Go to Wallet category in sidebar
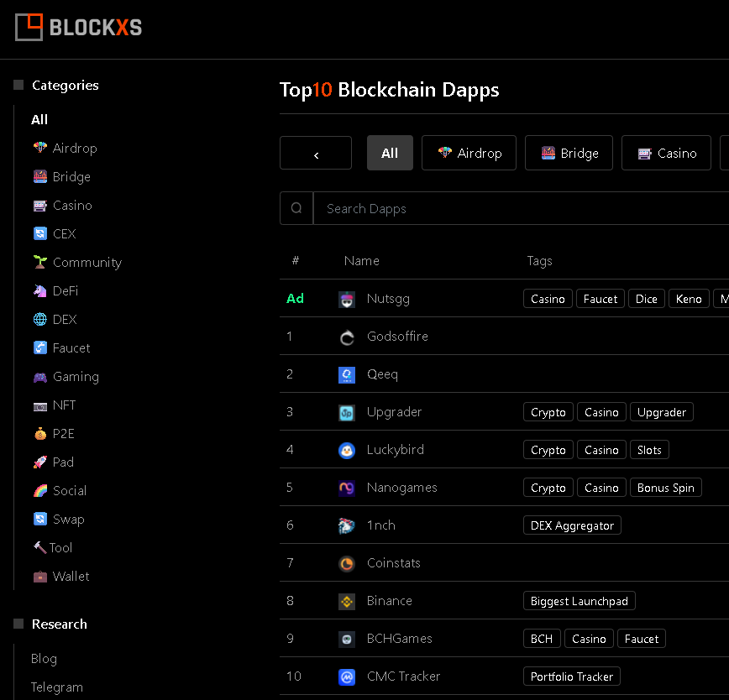The image size is (729, 700). point(71,576)
